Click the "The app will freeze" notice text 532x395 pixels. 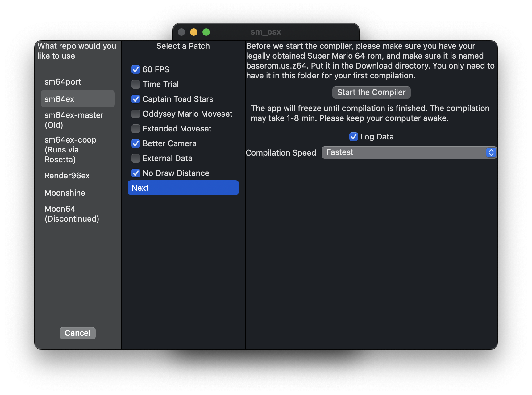tap(370, 113)
